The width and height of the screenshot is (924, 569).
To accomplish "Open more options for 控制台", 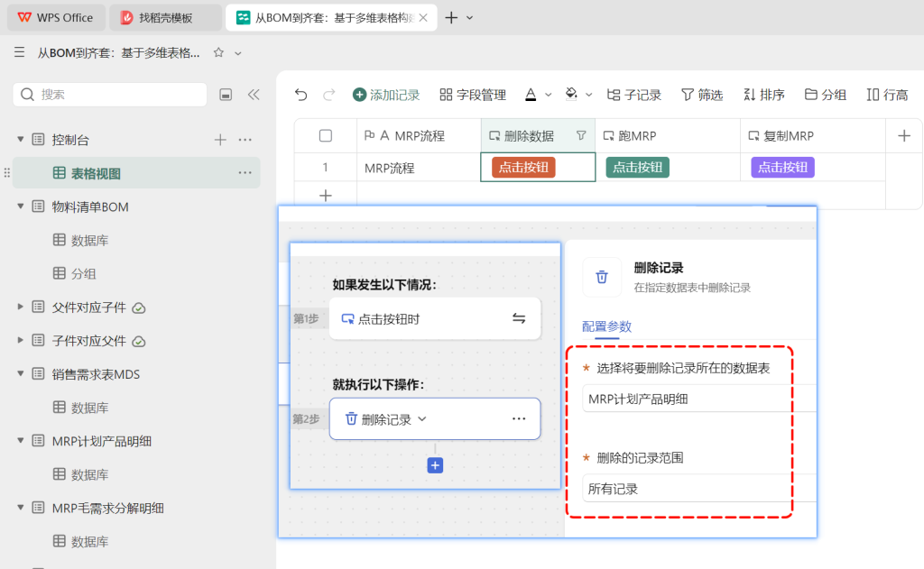I will (x=245, y=140).
